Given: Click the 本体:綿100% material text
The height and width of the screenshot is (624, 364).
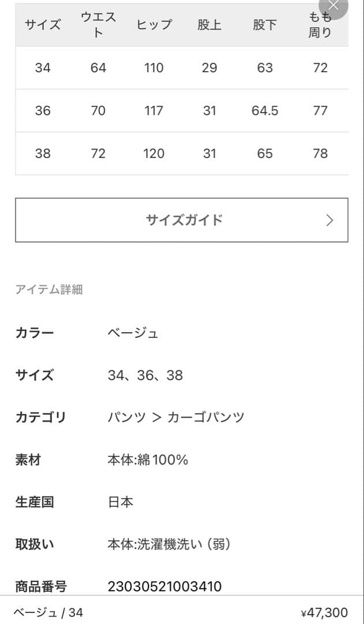Looking at the screenshot, I should tap(148, 460).
